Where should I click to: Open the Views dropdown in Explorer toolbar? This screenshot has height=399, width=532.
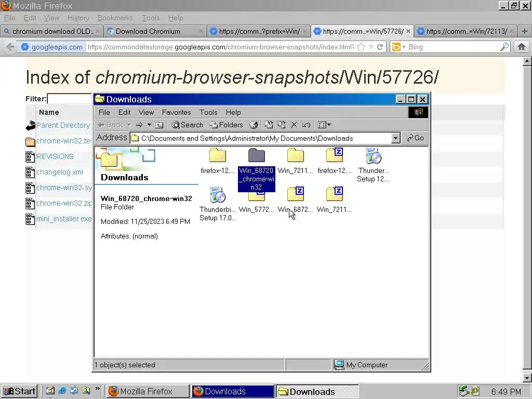(324, 125)
